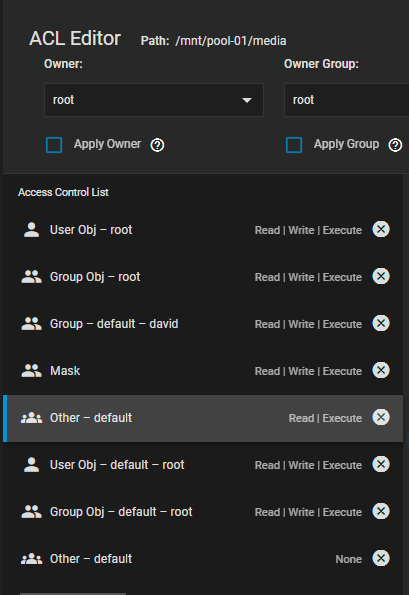Select Group – default – david entry

203,324
